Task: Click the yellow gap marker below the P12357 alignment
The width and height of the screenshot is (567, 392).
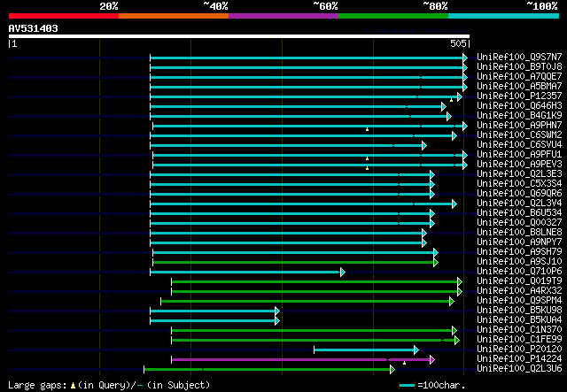Action: tap(451, 100)
